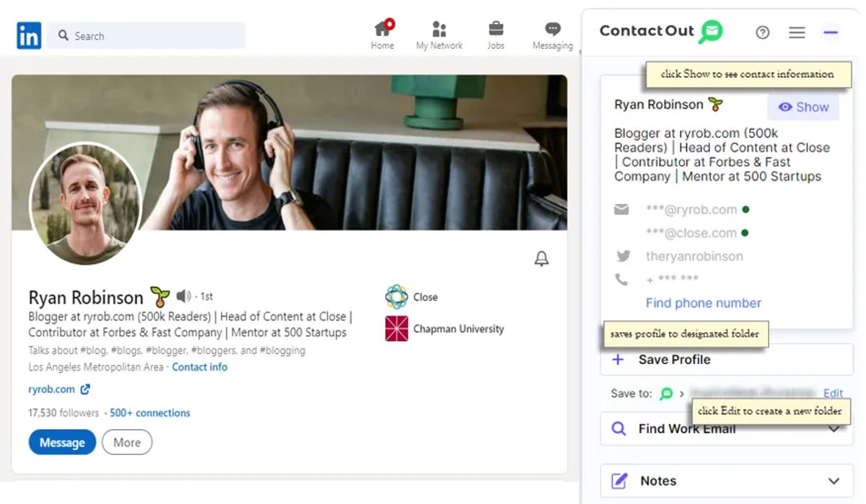Click the LinkedIn Search field
This screenshot has width=866, height=504.
click(146, 35)
